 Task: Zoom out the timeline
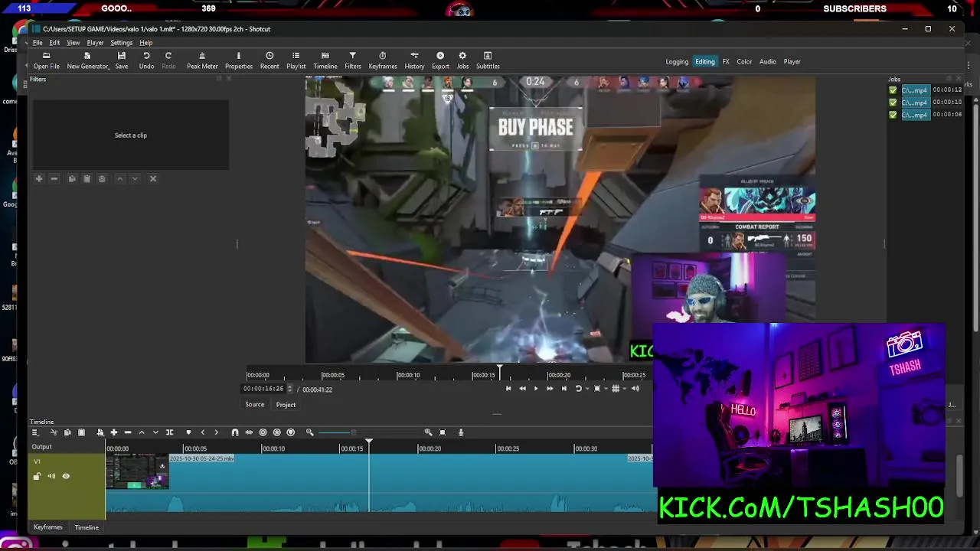(x=309, y=432)
